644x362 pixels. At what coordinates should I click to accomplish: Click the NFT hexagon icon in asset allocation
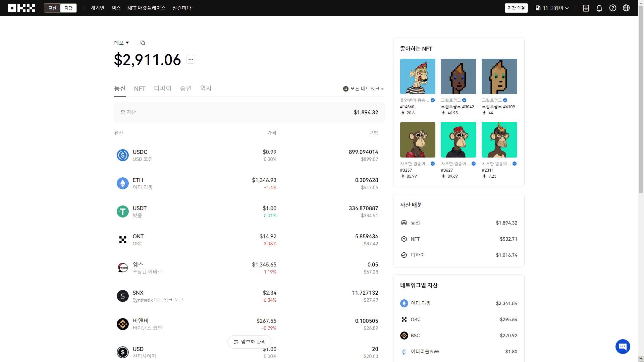click(x=404, y=239)
